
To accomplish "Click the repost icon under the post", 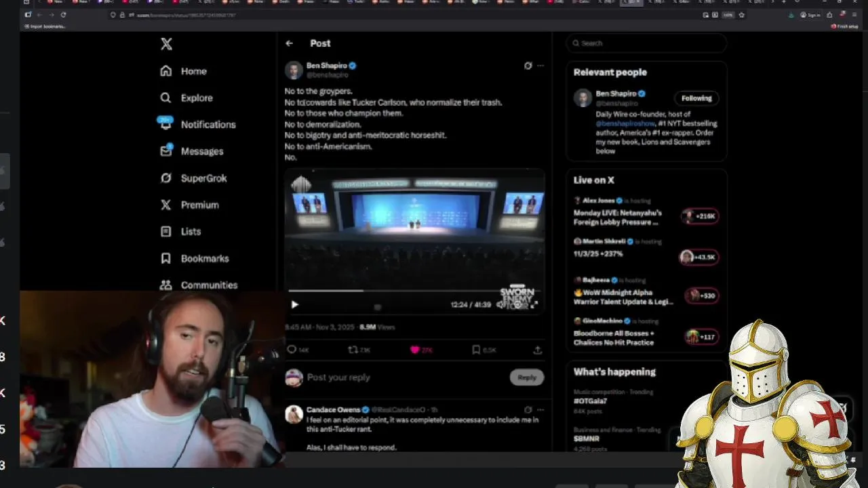I will (x=353, y=350).
